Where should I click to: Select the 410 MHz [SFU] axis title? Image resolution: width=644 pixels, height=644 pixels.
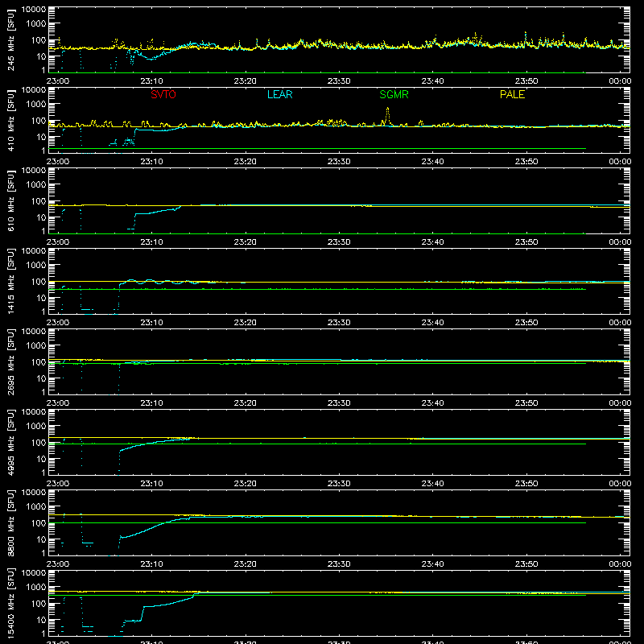coord(11,120)
